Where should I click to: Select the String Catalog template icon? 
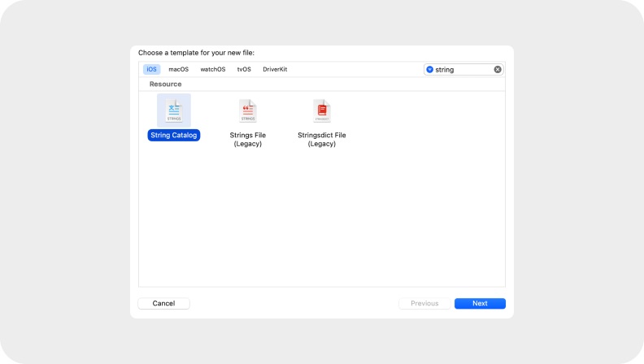point(174,110)
